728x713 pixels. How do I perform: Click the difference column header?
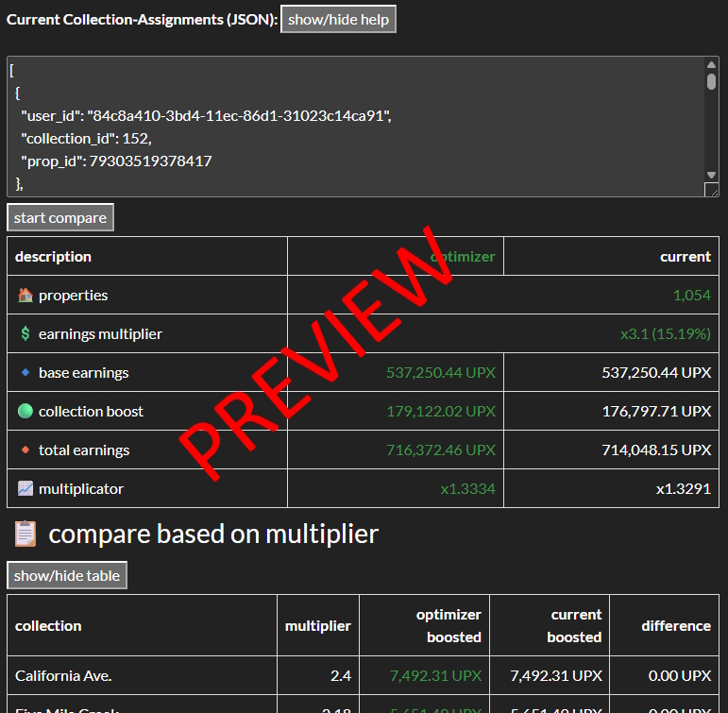[675, 626]
